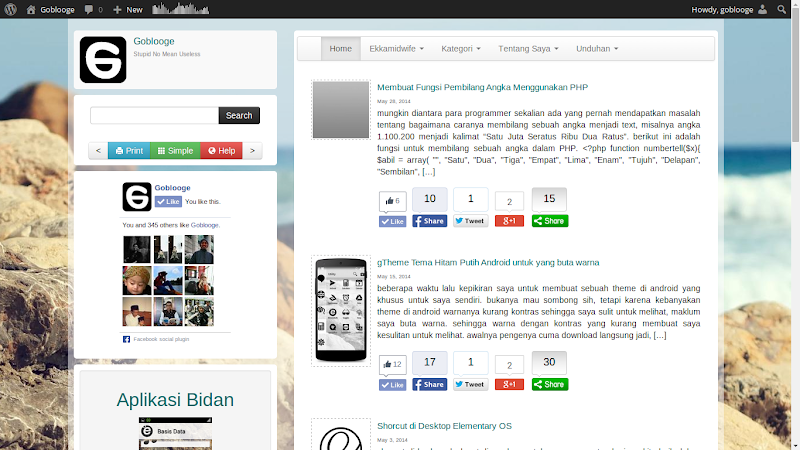Click the Facebook social plugin link

pos(161,339)
